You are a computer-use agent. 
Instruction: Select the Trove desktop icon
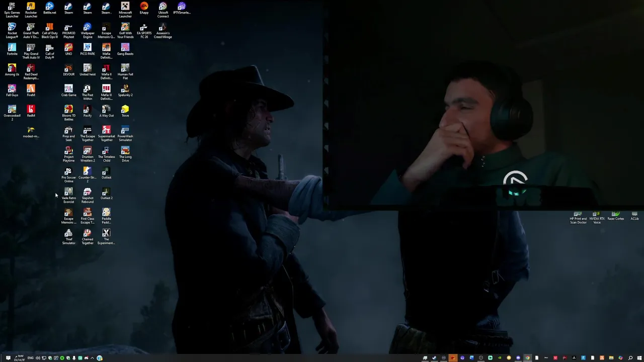(125, 111)
